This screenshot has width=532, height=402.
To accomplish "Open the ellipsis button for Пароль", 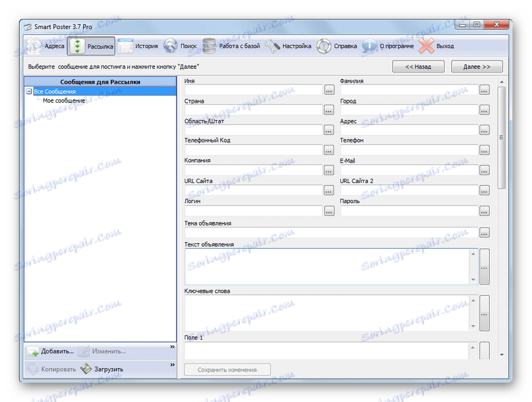I will point(484,211).
